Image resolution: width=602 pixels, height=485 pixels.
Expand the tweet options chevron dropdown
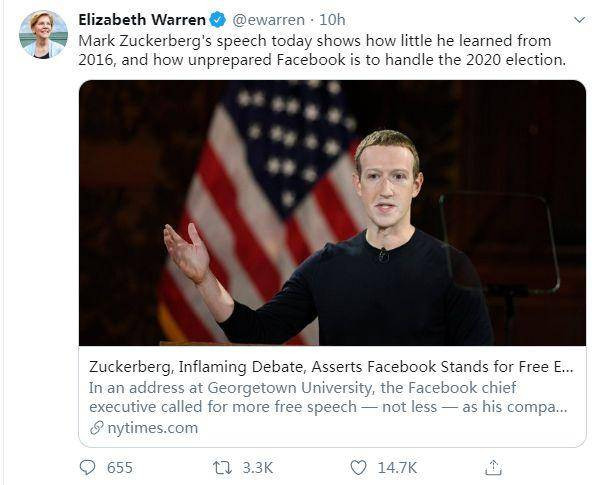pos(577,19)
